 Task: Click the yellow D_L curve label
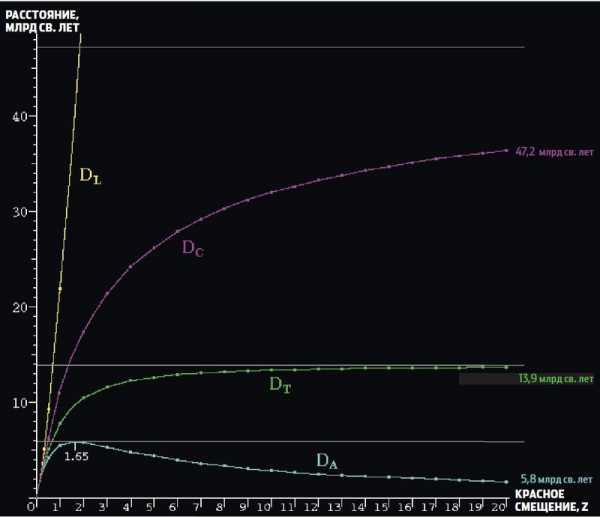[91, 176]
